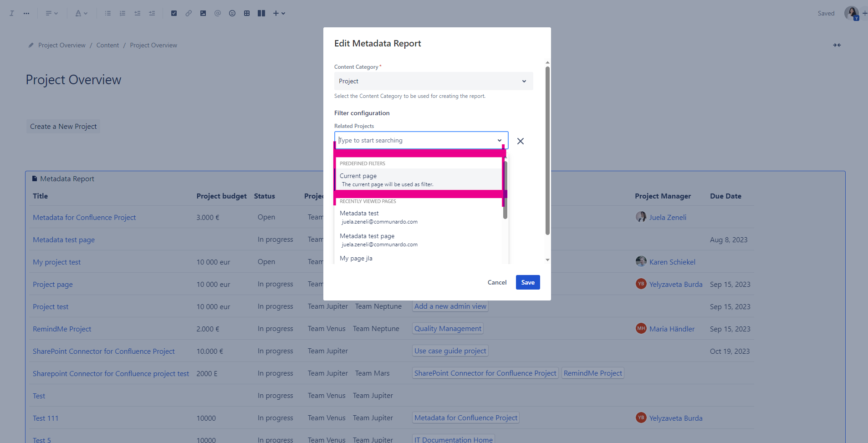Open the text alignment dropdown

(x=51, y=13)
